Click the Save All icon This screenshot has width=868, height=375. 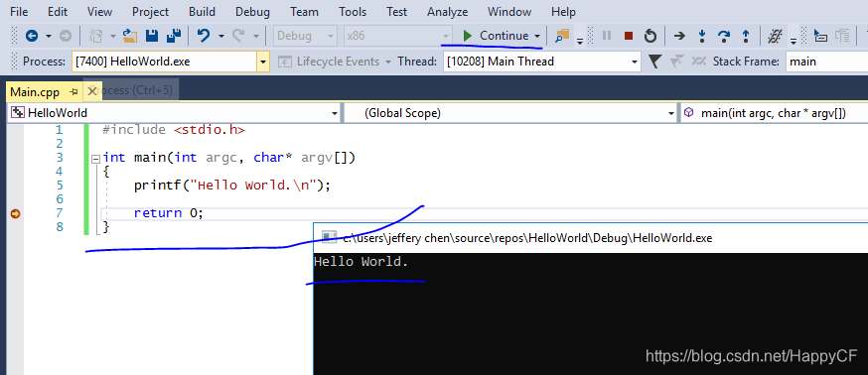click(174, 36)
